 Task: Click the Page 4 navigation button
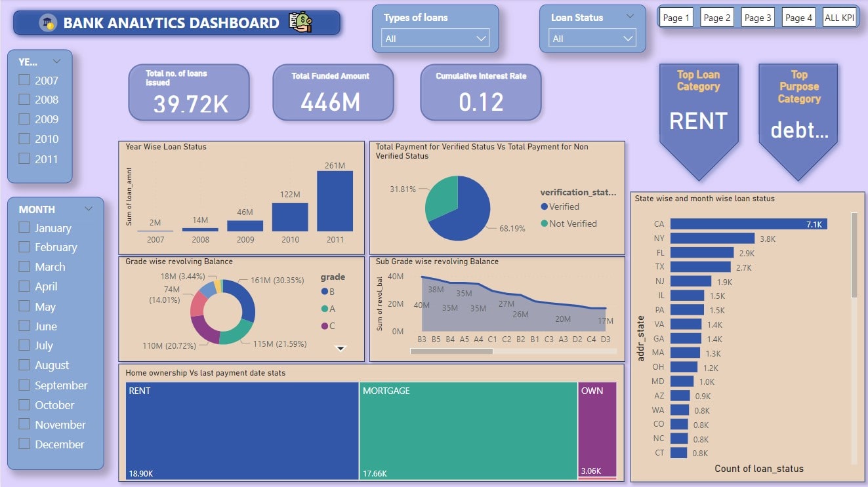click(x=798, y=18)
